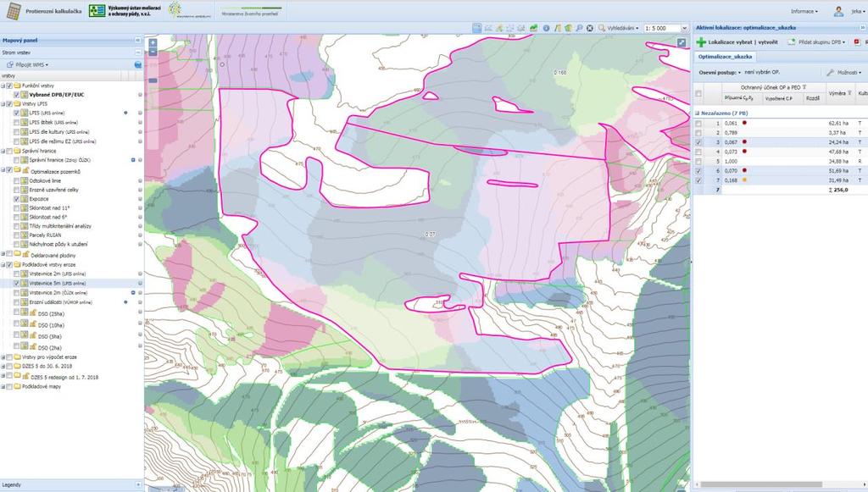Click the filter icon next to Výměra header

pyautogui.click(x=849, y=93)
